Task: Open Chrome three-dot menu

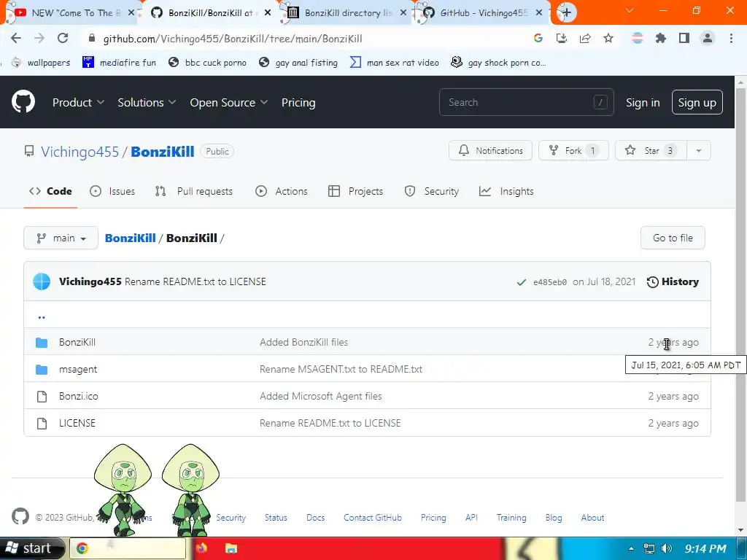Action: [x=731, y=38]
